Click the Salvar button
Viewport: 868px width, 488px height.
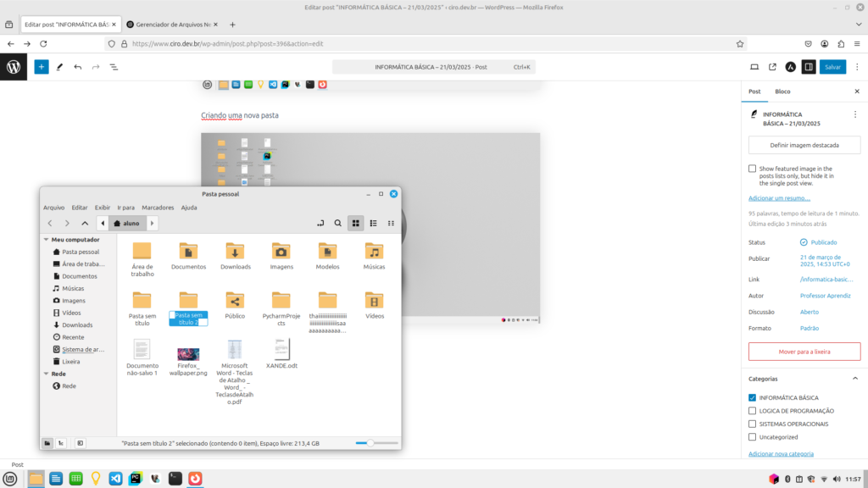[x=832, y=66]
